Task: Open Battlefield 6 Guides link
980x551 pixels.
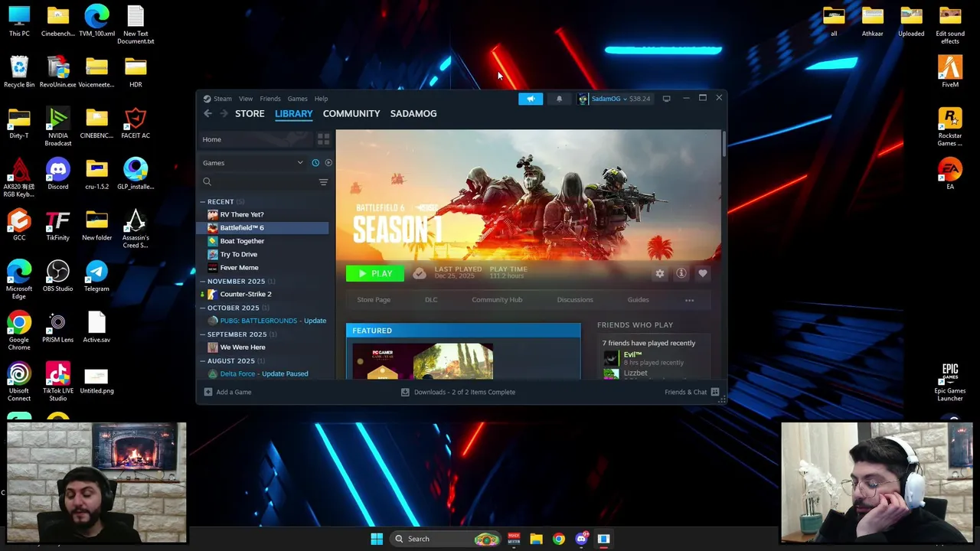Action: 638,300
